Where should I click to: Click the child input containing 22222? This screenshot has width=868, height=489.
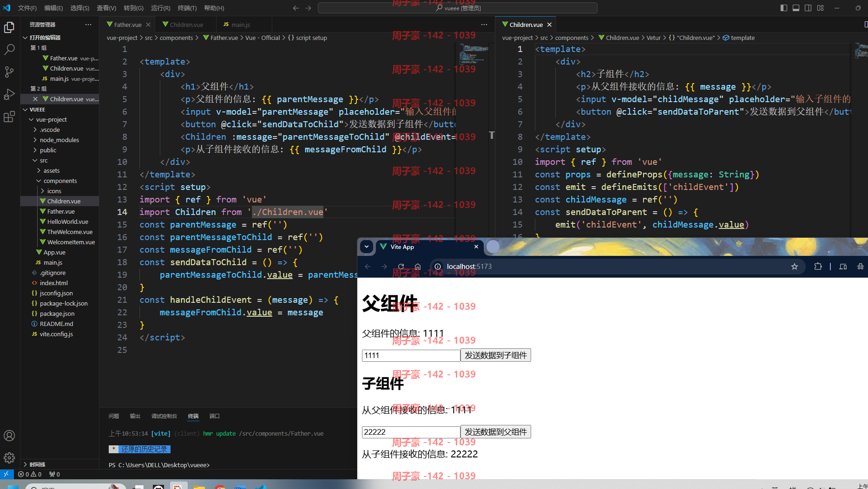tap(411, 432)
